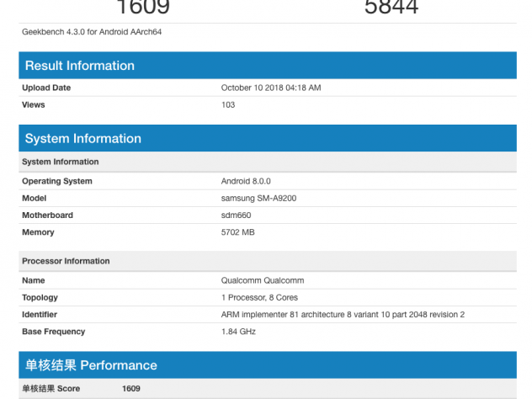Select the ARM implementer identifier string
532x399 pixels.
coord(343,314)
